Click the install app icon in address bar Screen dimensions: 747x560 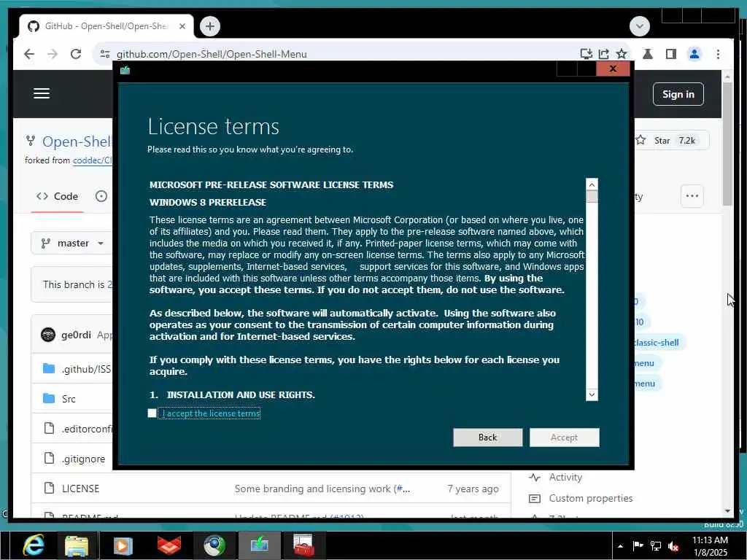(586, 54)
